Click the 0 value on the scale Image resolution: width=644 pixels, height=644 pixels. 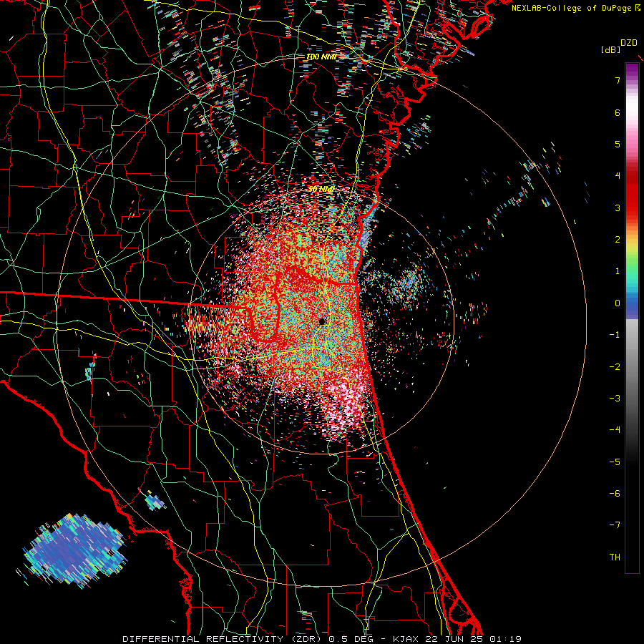click(618, 303)
